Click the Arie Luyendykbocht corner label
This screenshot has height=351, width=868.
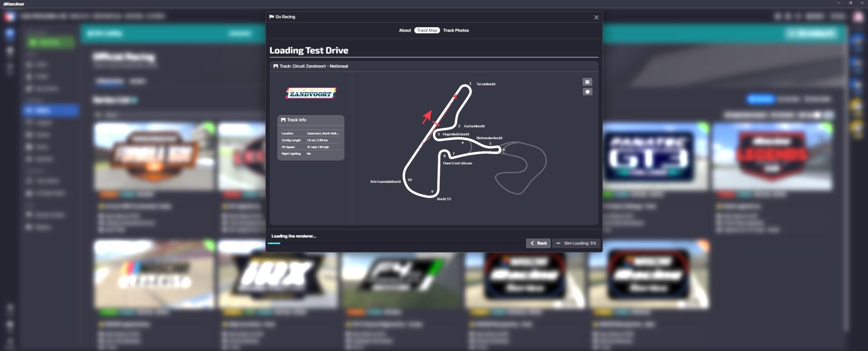(x=385, y=182)
